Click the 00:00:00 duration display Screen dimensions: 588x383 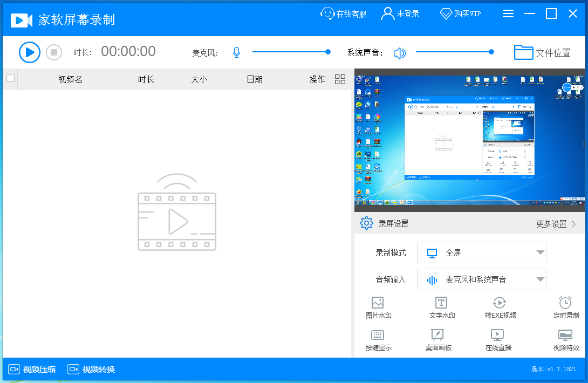(x=128, y=52)
